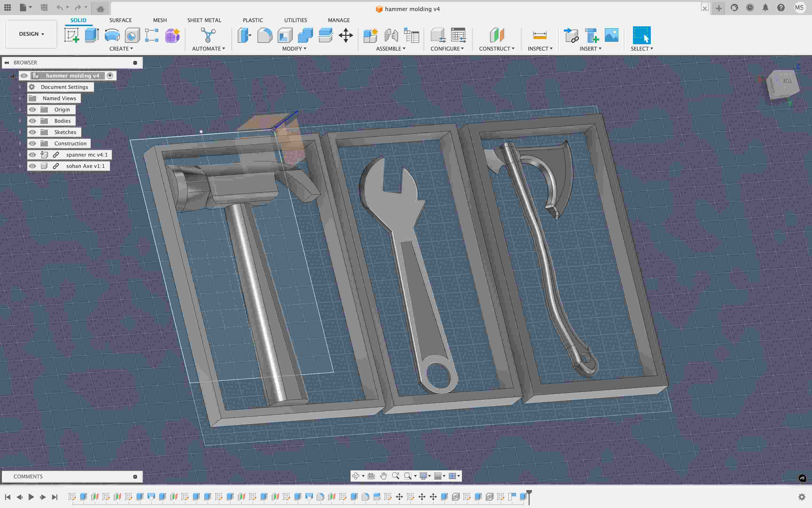Expand the COMMENTS panel
This screenshot has width=812, height=508.
[135, 477]
